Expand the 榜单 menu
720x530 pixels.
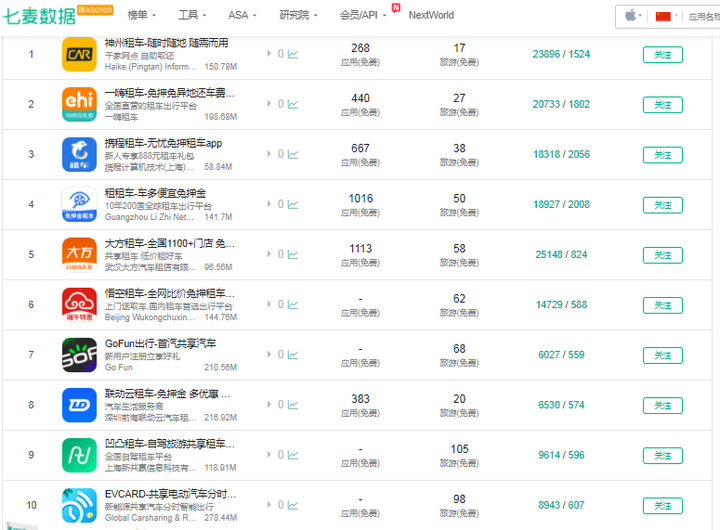point(141,15)
